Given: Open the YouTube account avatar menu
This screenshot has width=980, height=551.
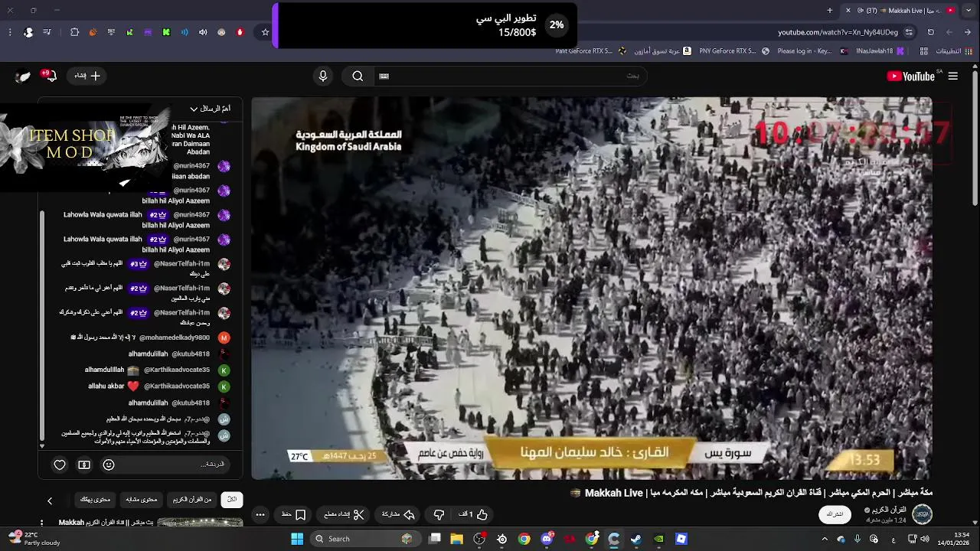Looking at the screenshot, I should coord(23,76).
